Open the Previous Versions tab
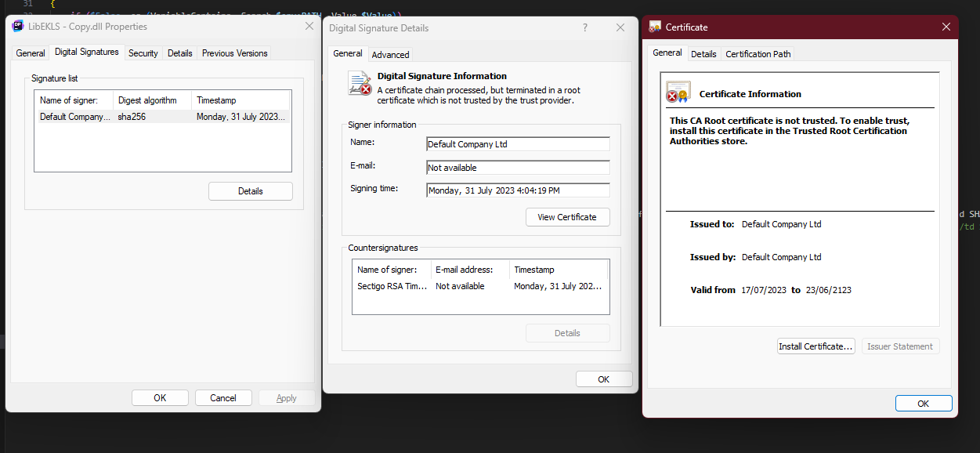Screen dimensions: 980x453 point(234,53)
